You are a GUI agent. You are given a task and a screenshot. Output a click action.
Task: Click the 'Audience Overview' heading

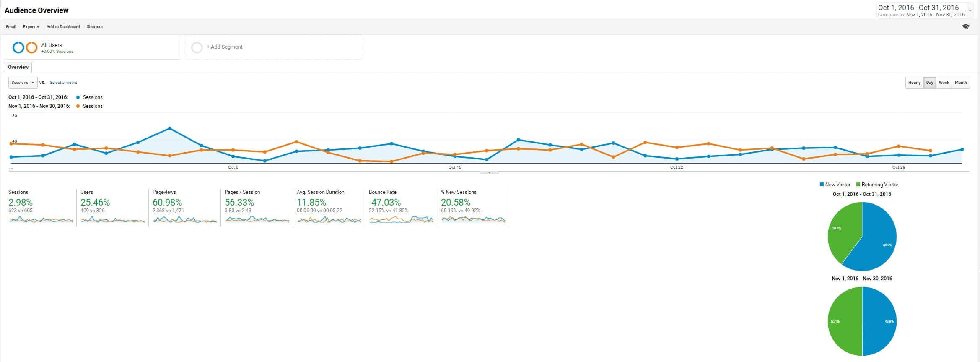tap(36, 10)
